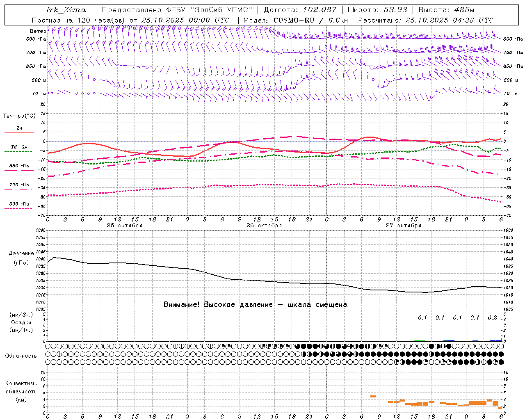Screen dimensions: 525x420
Task: Select the Тем-ра(°C) panel label
Action: (19, 116)
